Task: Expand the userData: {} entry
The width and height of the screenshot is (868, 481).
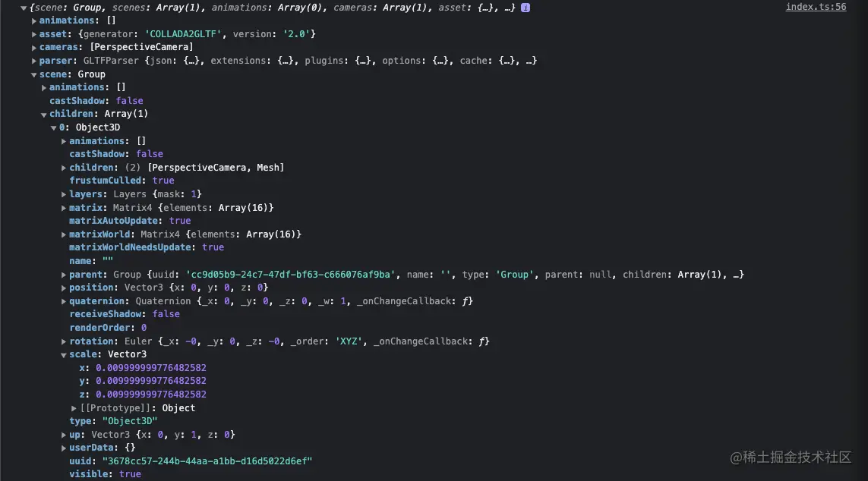Action: tap(64, 448)
